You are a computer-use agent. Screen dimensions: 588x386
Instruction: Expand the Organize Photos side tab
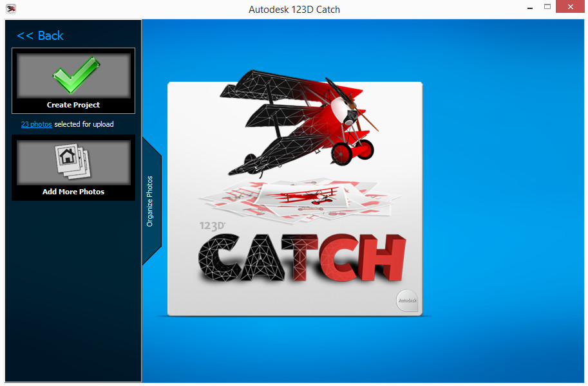[x=151, y=201]
